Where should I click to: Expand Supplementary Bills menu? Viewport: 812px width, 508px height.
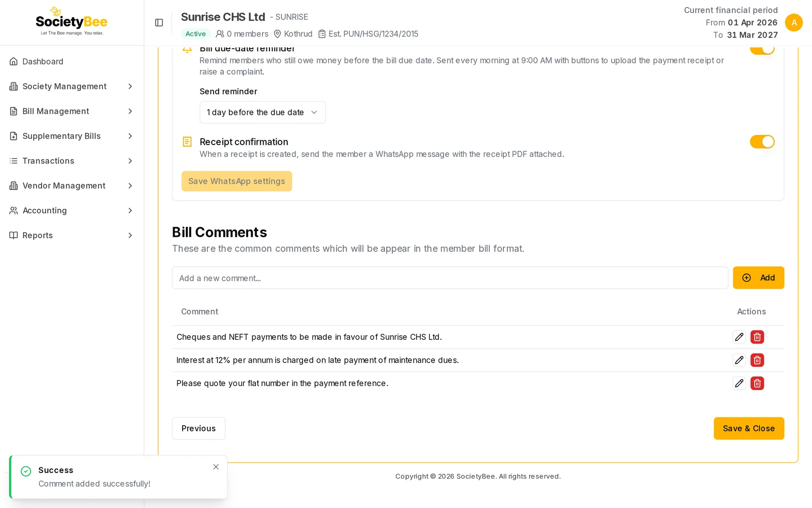[x=72, y=136]
